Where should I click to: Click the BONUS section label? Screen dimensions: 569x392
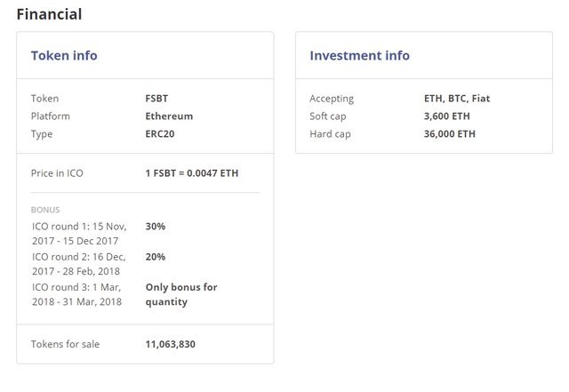pyautogui.click(x=45, y=210)
